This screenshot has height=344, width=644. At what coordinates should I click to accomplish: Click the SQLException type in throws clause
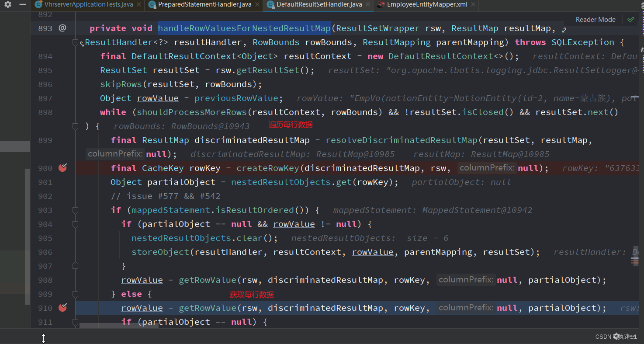tap(583, 42)
